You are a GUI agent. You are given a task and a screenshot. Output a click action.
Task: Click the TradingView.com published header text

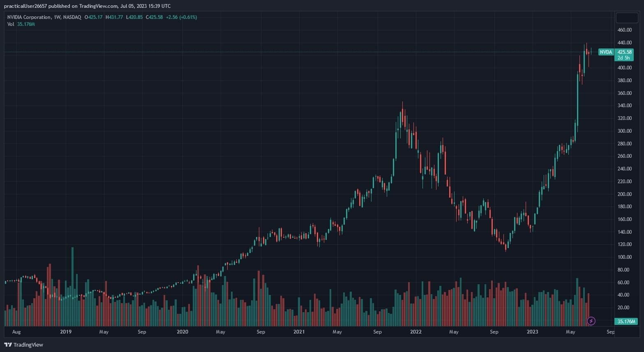point(87,6)
